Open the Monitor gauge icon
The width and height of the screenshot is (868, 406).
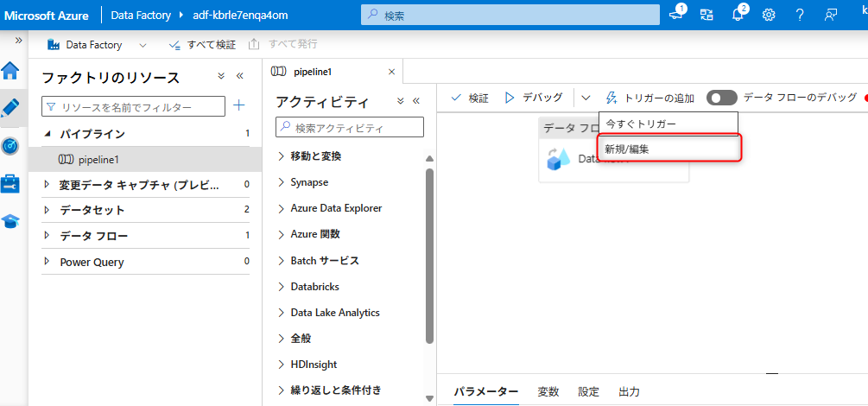[10, 146]
